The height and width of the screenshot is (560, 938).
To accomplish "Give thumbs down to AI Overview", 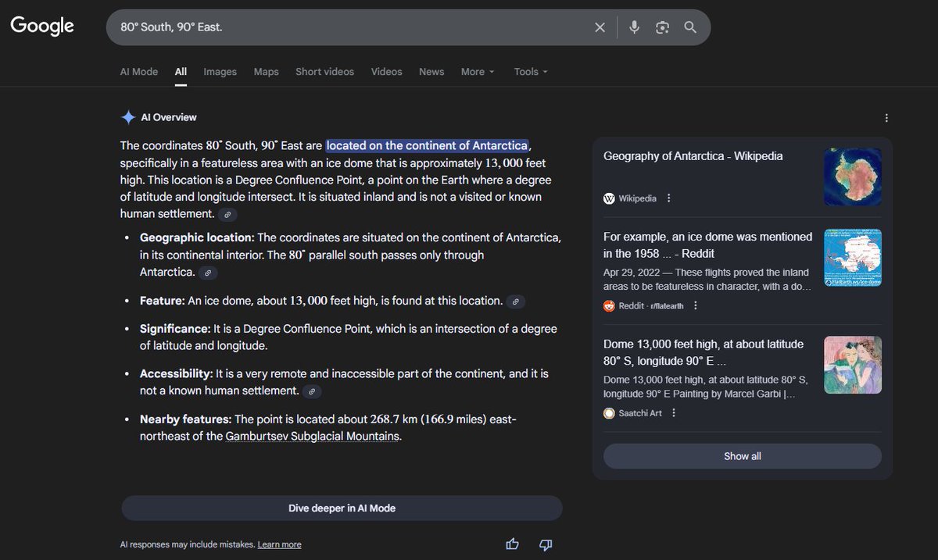I will pyautogui.click(x=546, y=544).
